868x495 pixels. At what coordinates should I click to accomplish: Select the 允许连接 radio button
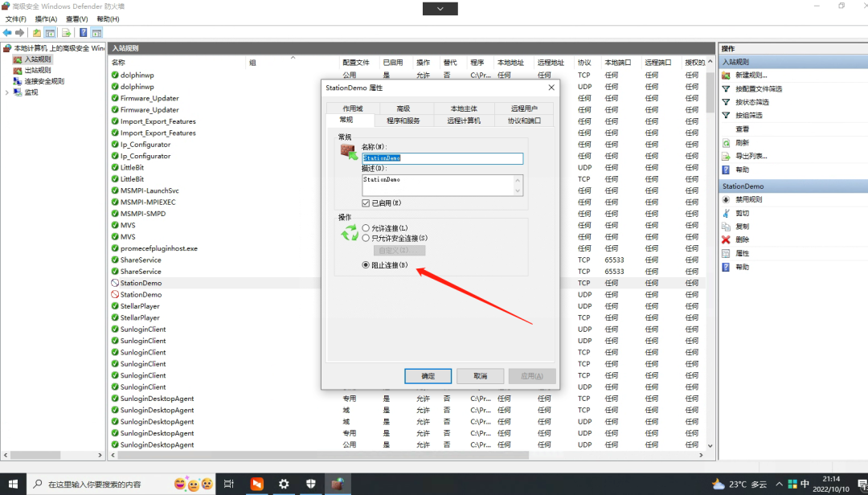[x=366, y=228]
